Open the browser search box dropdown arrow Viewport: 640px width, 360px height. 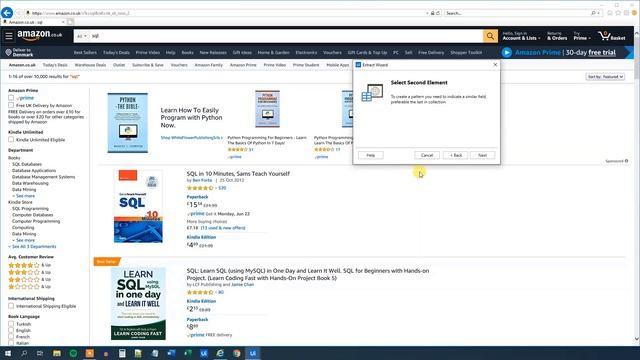[598, 13]
